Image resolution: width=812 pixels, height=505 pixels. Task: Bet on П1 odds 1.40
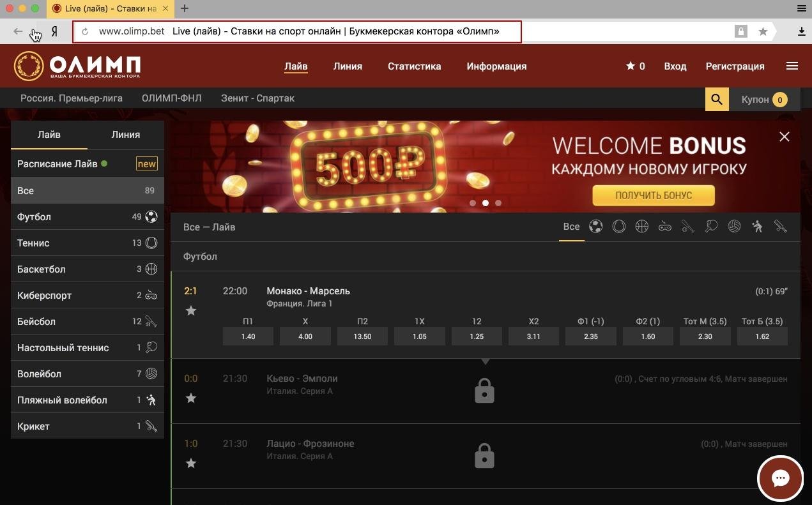pyautogui.click(x=248, y=336)
